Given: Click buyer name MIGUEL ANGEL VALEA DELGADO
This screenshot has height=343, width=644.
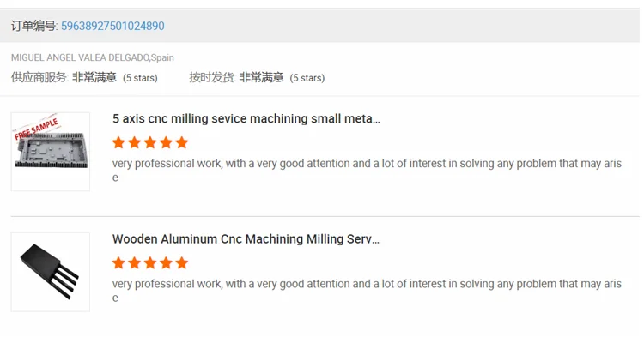Looking at the screenshot, I should click(x=80, y=57).
